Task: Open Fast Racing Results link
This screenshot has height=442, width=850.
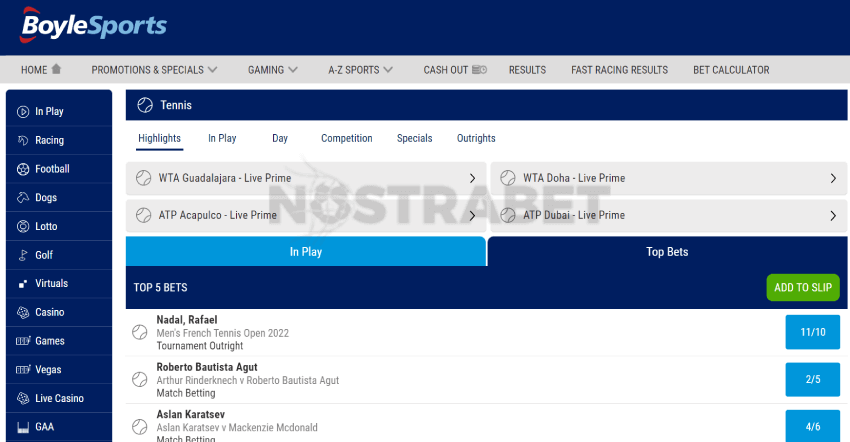Action: [x=620, y=70]
